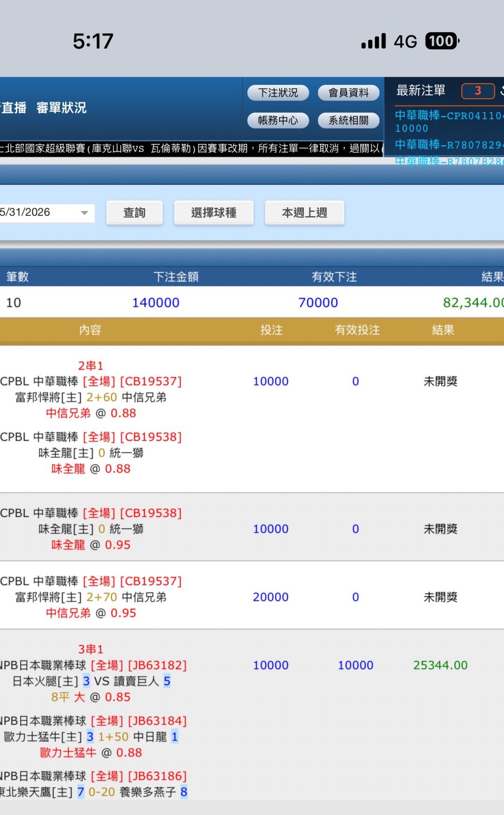Click 選擇球種 to choose sport type

(214, 213)
